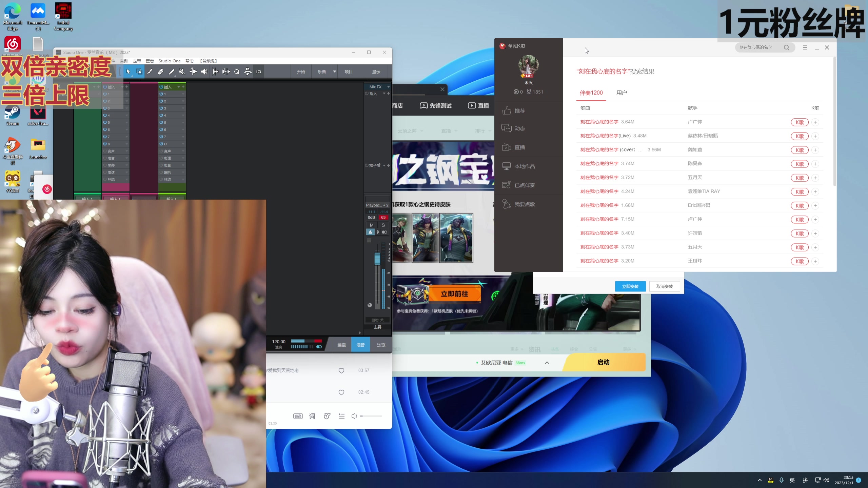Click the Quantize Q toolbar icon
Viewport: 868px width, 488px height.
tap(237, 72)
